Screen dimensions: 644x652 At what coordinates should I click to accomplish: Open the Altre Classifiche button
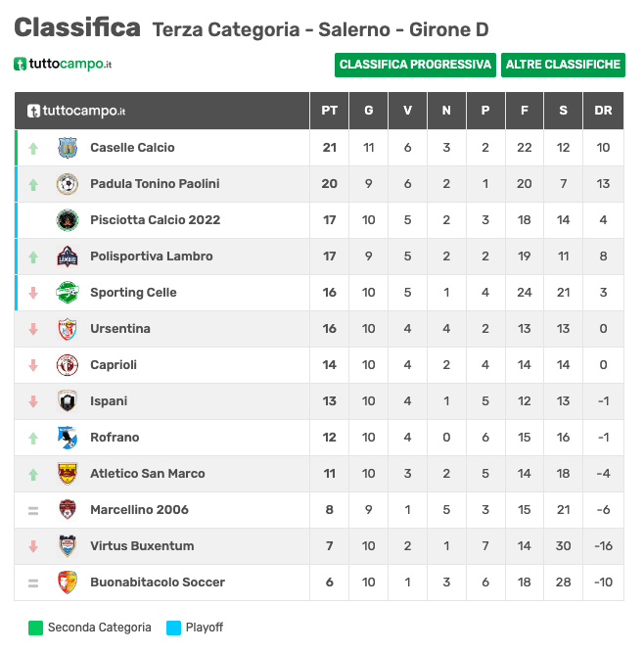pos(563,65)
